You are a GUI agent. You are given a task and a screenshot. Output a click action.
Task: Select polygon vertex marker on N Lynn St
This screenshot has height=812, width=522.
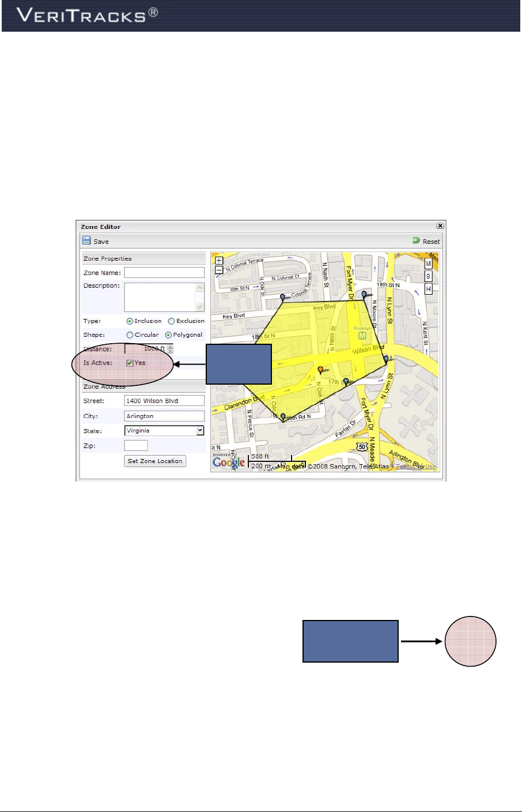click(x=386, y=359)
